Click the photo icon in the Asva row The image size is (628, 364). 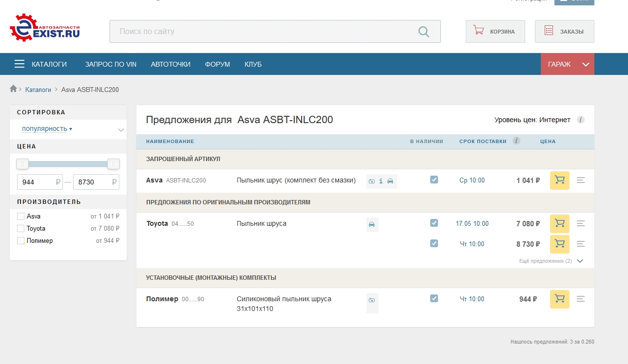[372, 181]
